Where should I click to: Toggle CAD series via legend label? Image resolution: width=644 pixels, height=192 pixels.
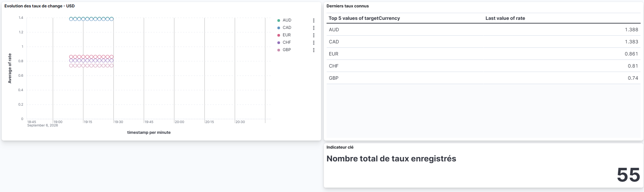(x=287, y=28)
